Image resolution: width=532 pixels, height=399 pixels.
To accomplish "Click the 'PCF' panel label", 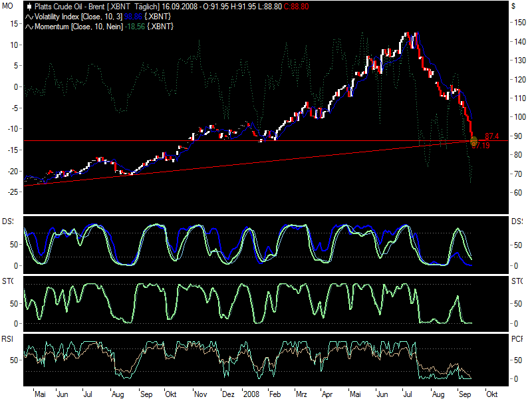I will tap(517, 339).
